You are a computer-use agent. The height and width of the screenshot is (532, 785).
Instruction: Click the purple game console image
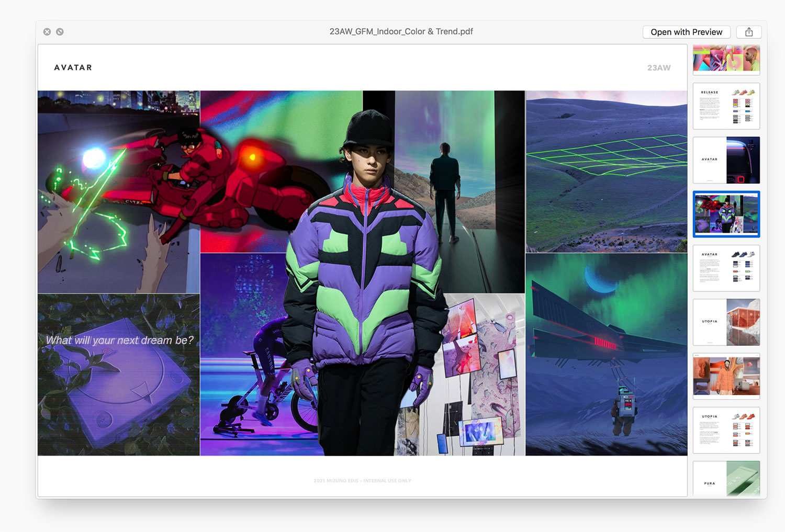pos(119,375)
